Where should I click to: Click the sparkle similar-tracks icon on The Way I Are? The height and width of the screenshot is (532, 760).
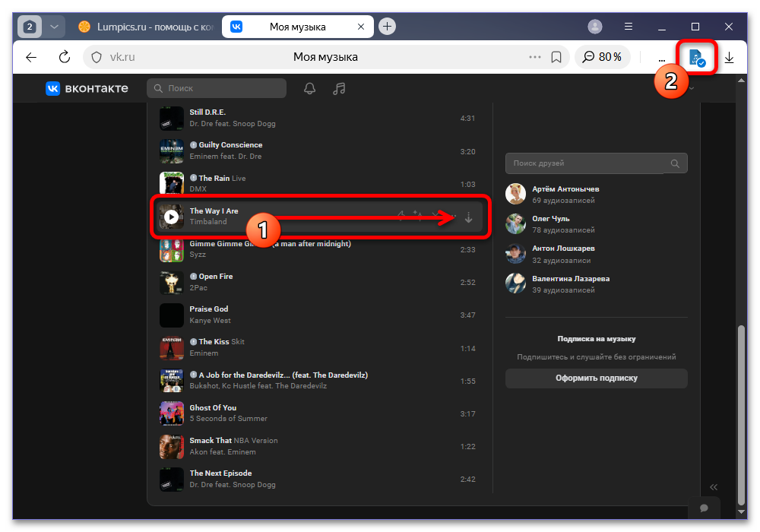416,215
